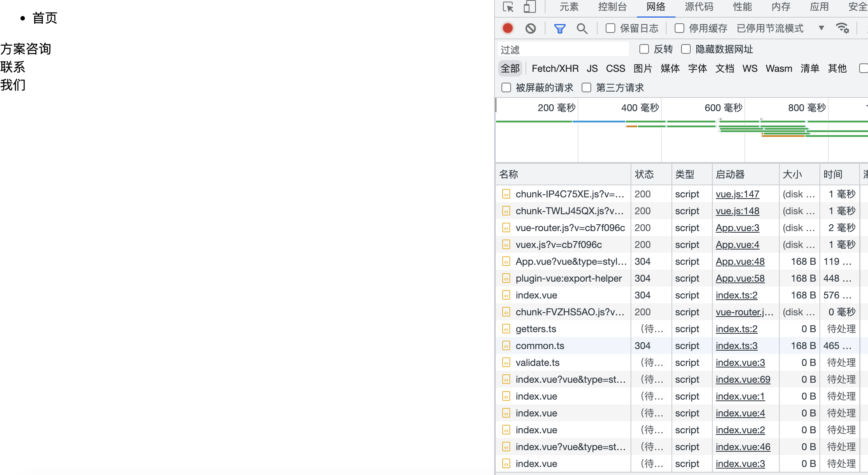Image resolution: width=868 pixels, height=475 pixels.
Task: Open the network search magnifier icon
Action: point(582,28)
